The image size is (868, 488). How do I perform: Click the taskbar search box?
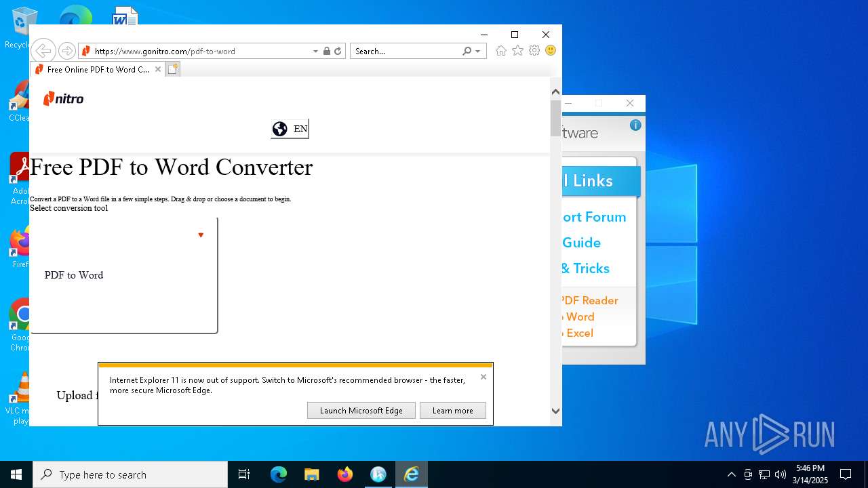[x=130, y=474]
